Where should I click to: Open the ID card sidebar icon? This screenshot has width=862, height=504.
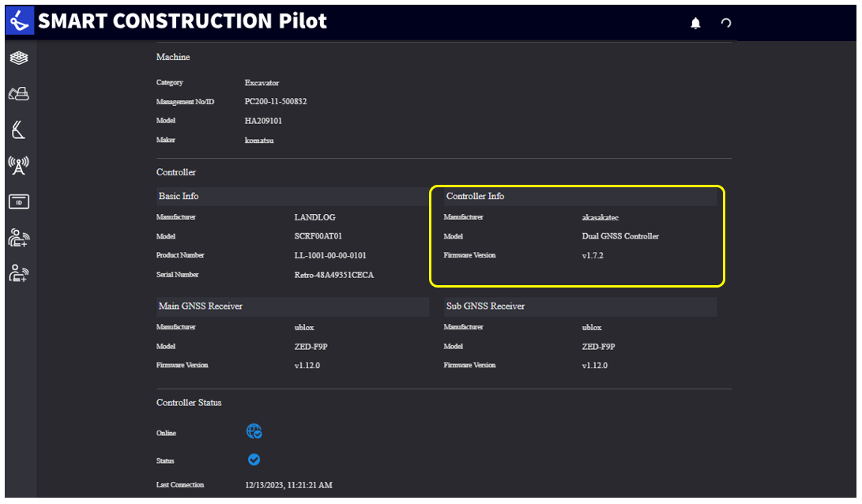point(19,201)
